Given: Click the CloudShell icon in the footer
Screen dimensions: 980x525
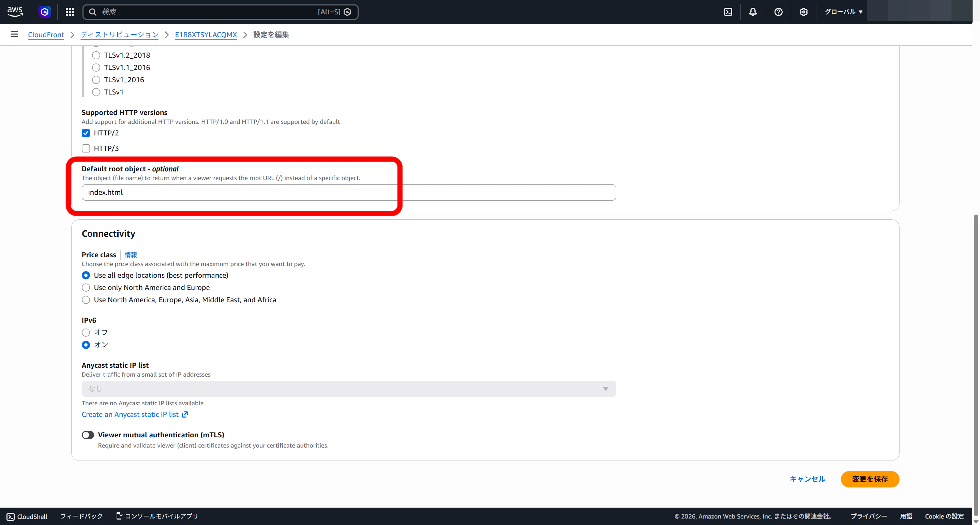Looking at the screenshot, I should point(11,516).
